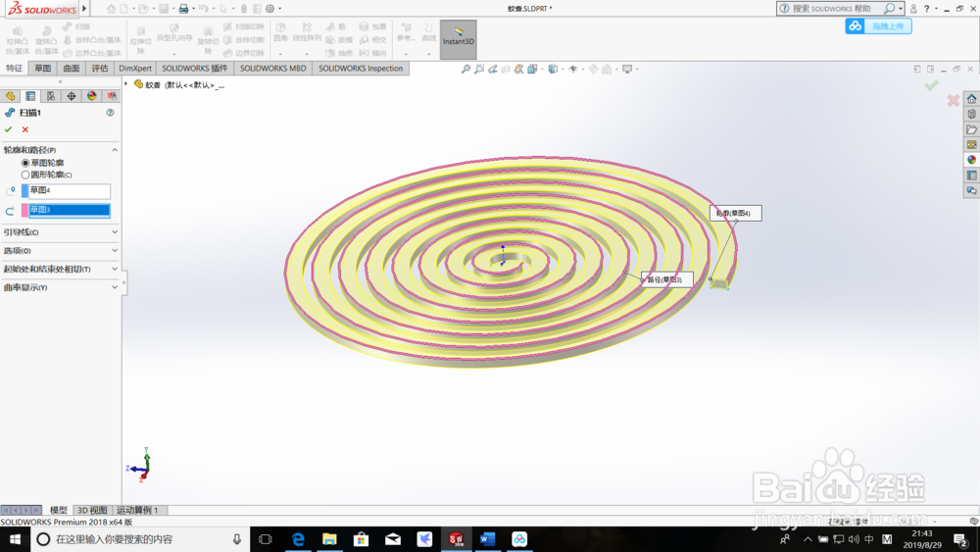Click the path selection box 草图3

pos(69,210)
